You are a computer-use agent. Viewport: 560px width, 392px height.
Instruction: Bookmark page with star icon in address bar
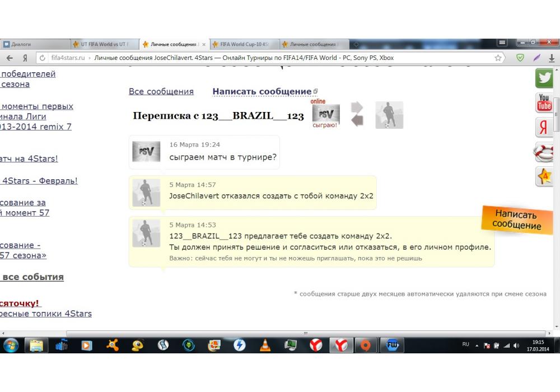click(x=498, y=58)
